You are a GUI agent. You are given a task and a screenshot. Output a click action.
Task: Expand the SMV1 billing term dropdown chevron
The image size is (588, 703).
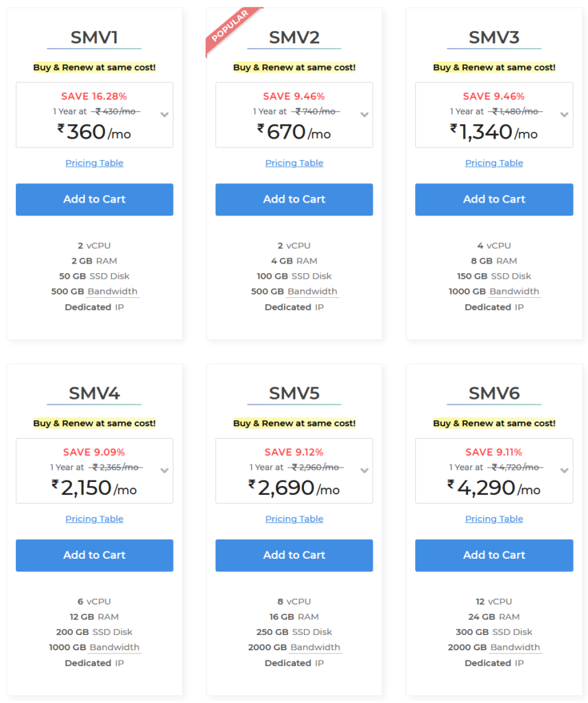click(x=165, y=115)
